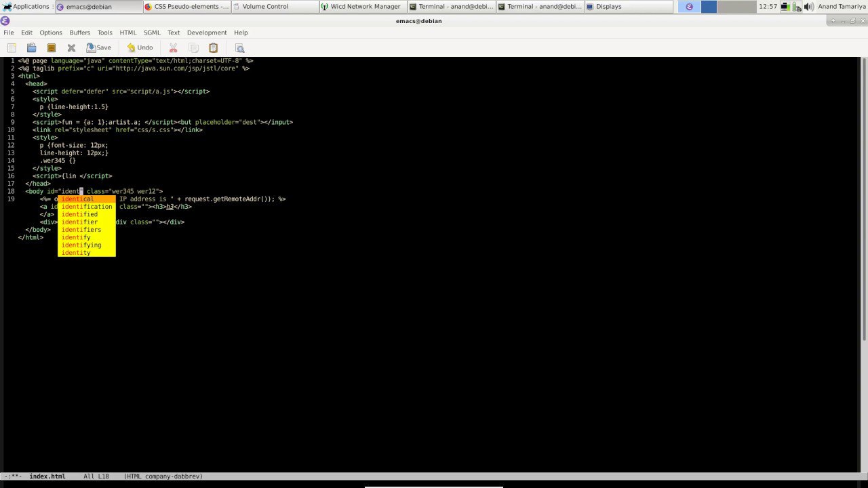This screenshot has width=868, height=488.
Task: Choose 'identify' completion candidate
Action: pyautogui.click(x=87, y=237)
